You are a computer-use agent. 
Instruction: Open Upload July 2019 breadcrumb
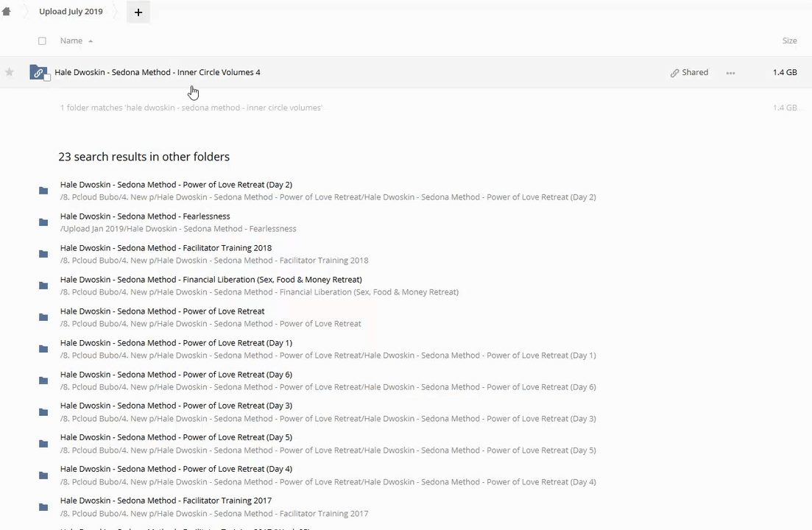click(71, 12)
